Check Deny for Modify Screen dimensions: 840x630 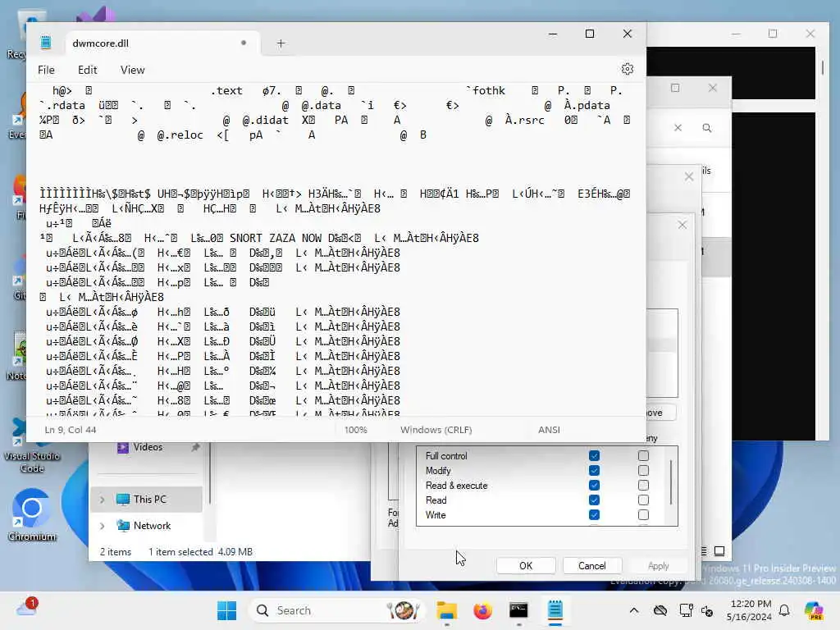click(x=643, y=470)
